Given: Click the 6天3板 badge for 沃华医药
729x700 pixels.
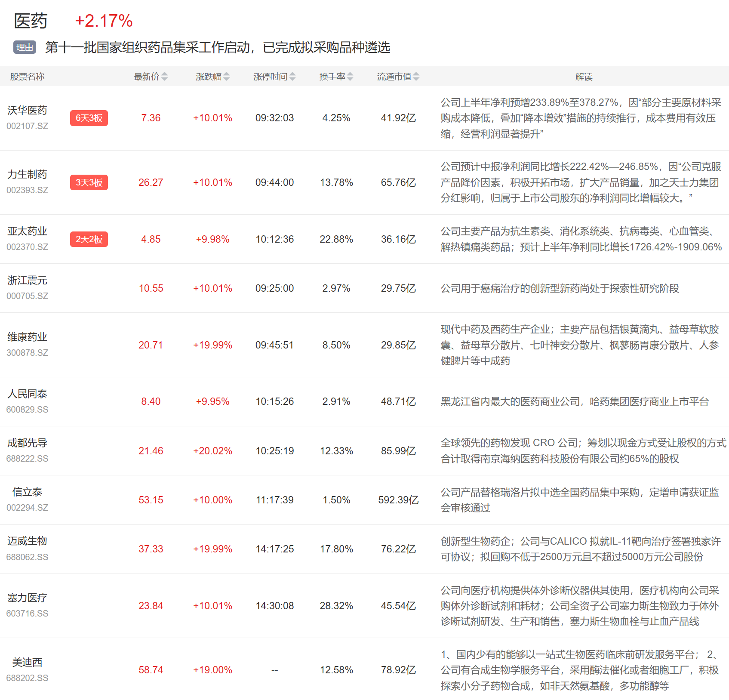Looking at the screenshot, I should point(89,118).
